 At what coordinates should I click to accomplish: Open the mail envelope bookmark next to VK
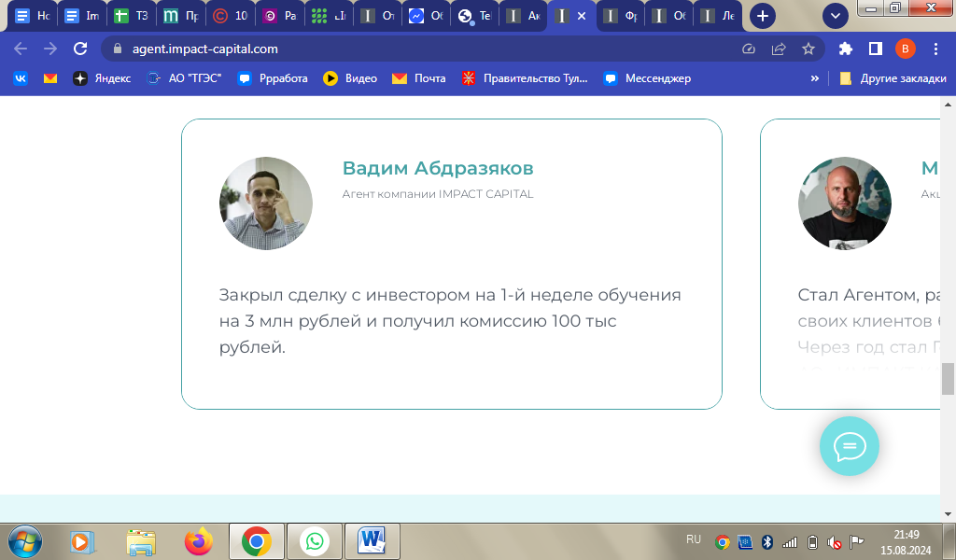point(50,78)
